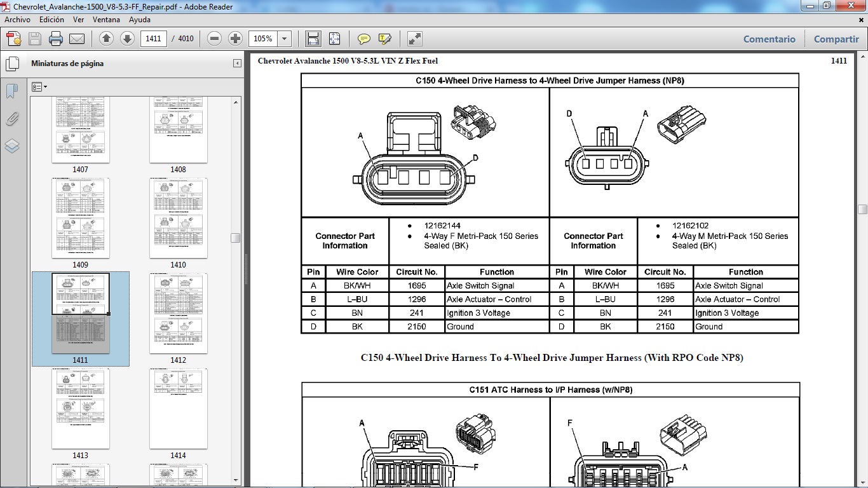Image resolution: width=868 pixels, height=488 pixels.
Task: Select page 1413 thumbnail
Action: (81, 409)
